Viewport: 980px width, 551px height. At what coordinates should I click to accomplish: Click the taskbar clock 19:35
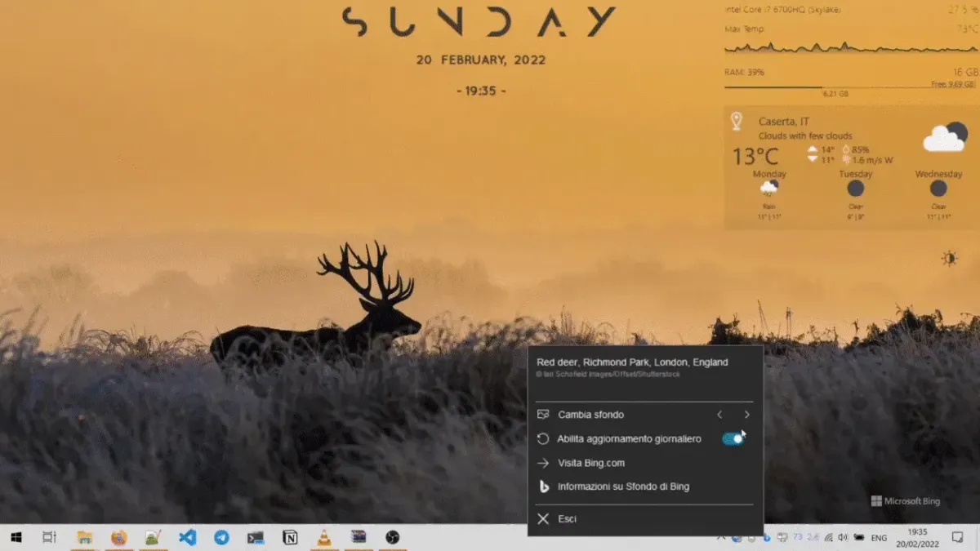[917, 531]
